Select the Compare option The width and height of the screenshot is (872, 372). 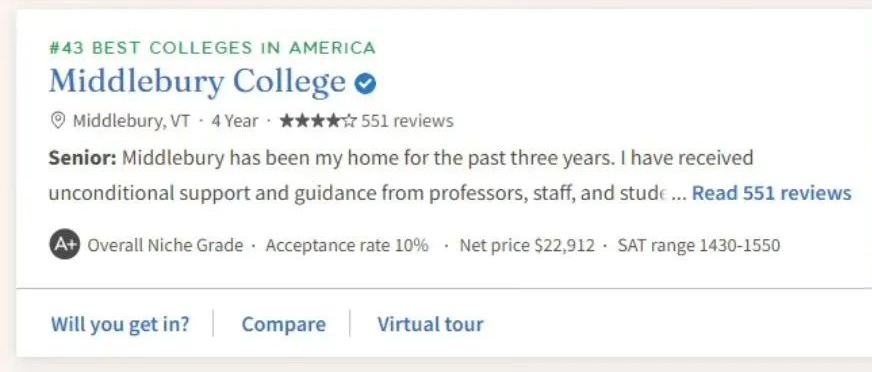click(x=284, y=324)
